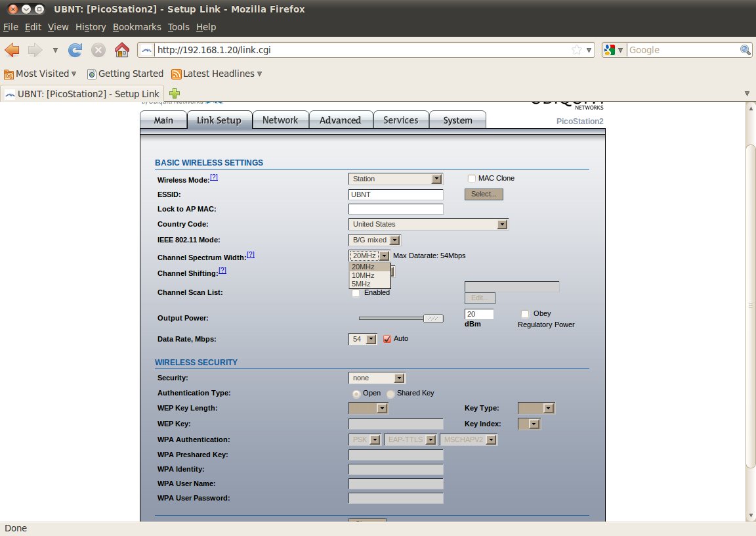Uncheck the Auto data rate checkbox
756x536 pixels.
387,339
